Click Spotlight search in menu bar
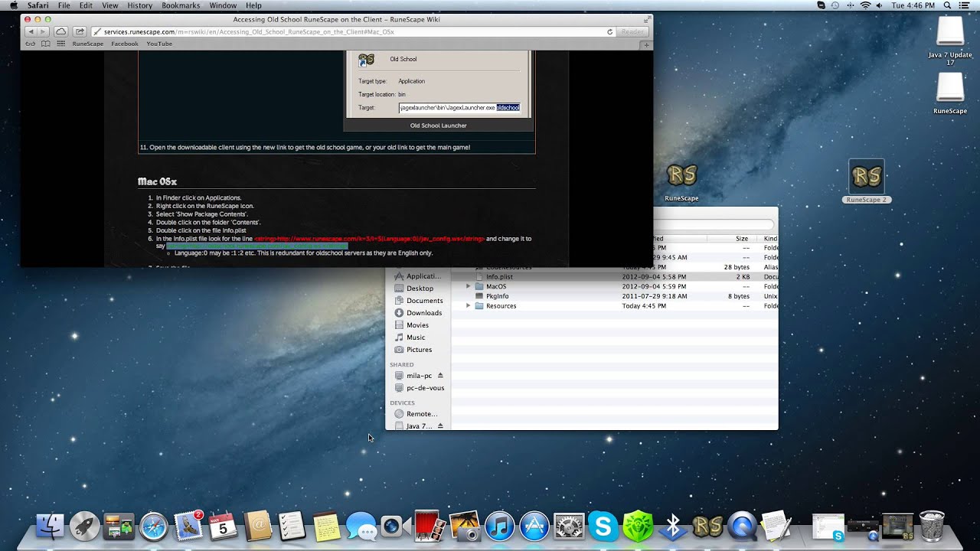 pos(948,5)
